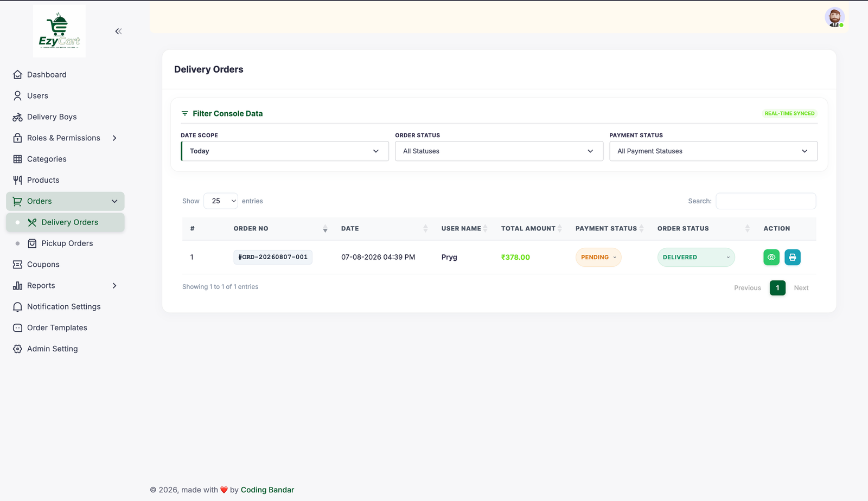Collapse the sidebar with double-chevron icon
The height and width of the screenshot is (501, 868).
tap(118, 31)
